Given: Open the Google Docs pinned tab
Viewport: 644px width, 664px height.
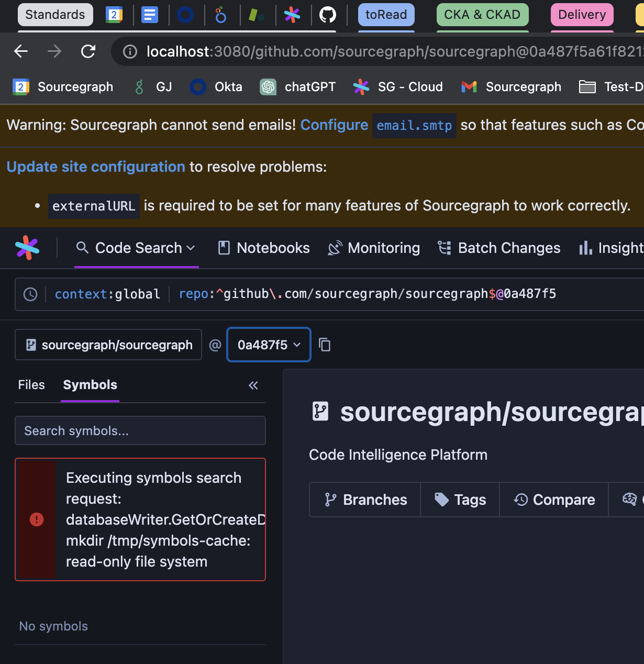Looking at the screenshot, I should 150,15.
